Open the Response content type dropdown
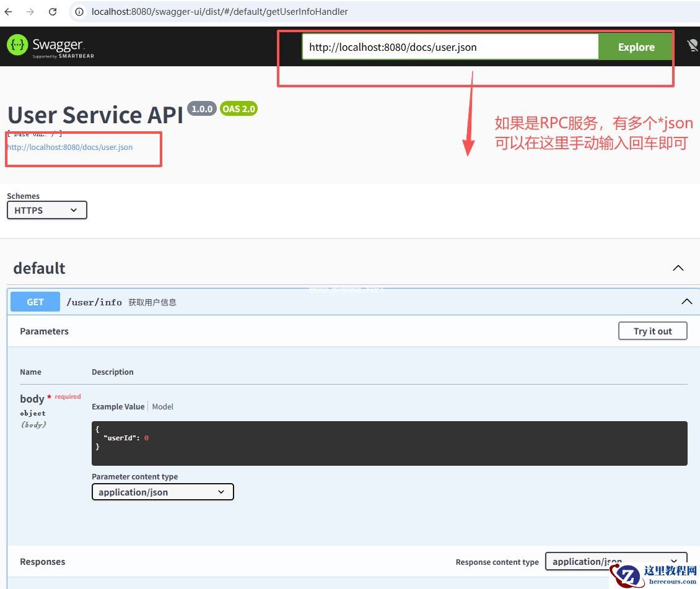The height and width of the screenshot is (589, 700). pyautogui.click(x=615, y=561)
